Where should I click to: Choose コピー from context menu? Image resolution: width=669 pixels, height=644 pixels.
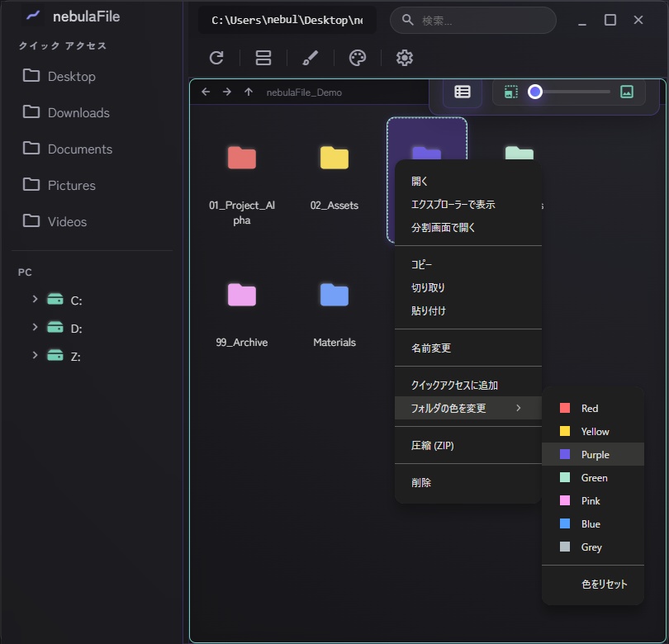click(x=468, y=264)
